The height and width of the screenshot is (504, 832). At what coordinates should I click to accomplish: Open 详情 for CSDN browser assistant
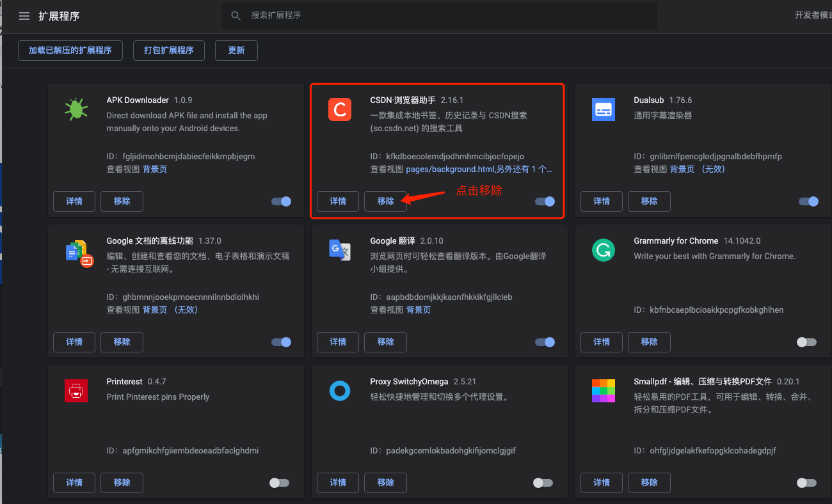[338, 201]
